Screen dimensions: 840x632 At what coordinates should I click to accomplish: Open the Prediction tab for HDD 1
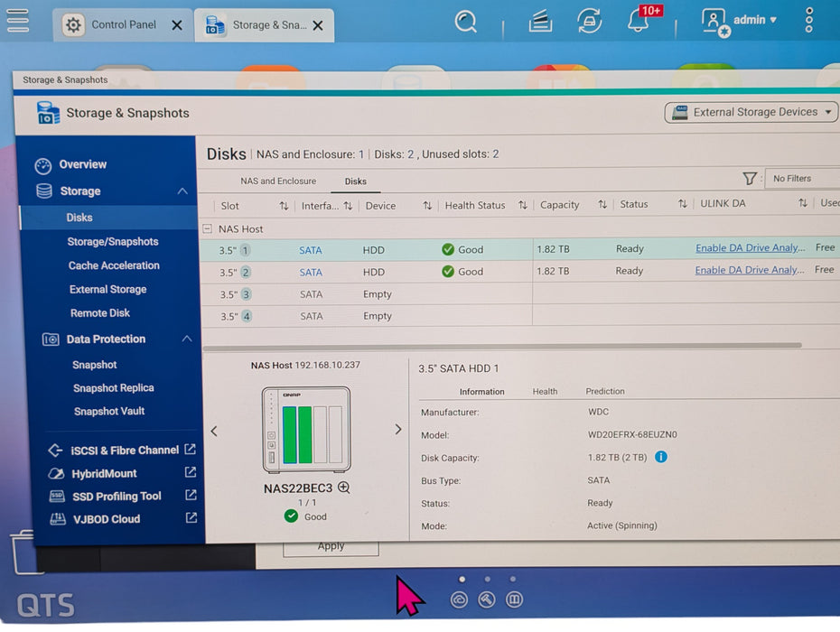pos(605,392)
